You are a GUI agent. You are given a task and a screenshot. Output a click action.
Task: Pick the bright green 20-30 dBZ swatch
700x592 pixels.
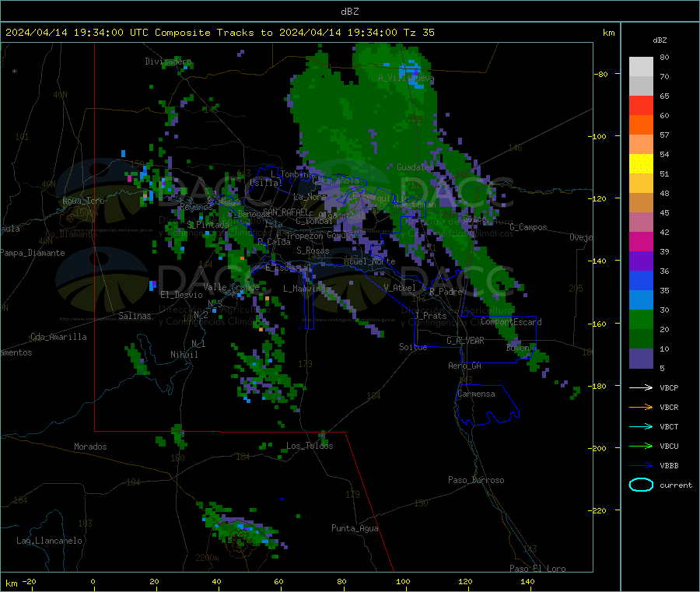point(641,319)
